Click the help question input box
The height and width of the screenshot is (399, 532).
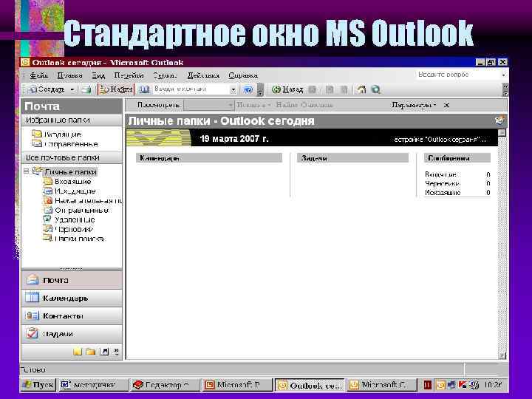tap(457, 75)
